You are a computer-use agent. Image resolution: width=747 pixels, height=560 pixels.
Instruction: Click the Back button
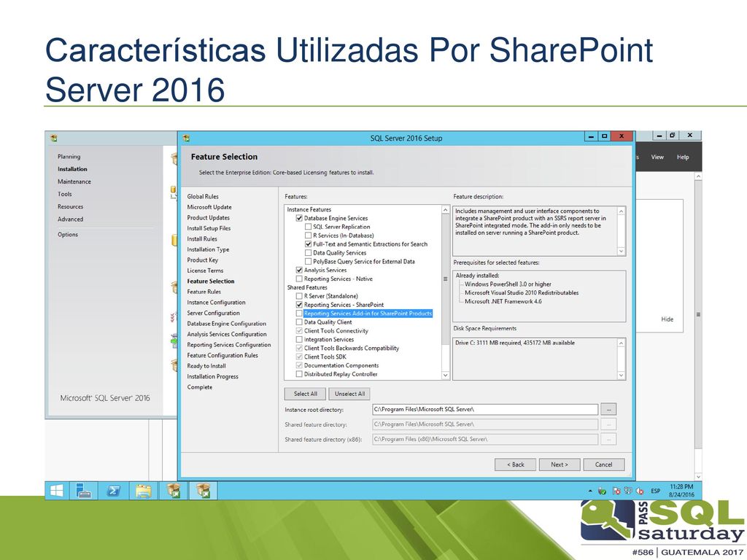(x=515, y=464)
